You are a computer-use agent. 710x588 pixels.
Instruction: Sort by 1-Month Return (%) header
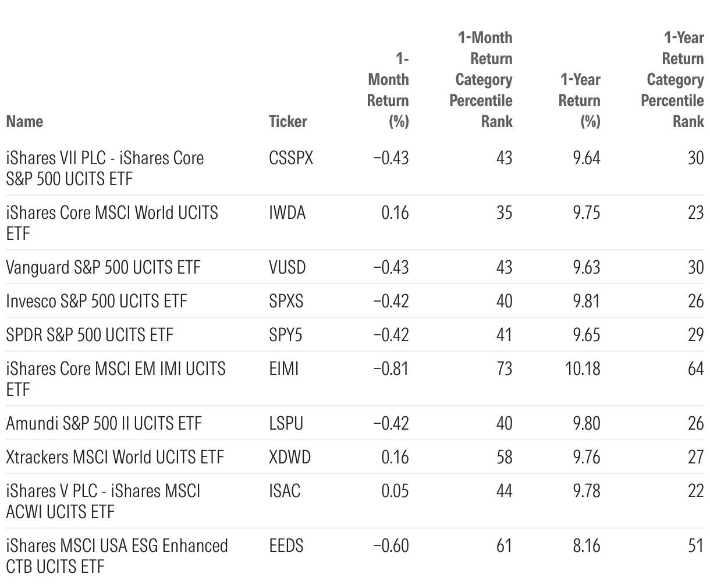pos(388,90)
